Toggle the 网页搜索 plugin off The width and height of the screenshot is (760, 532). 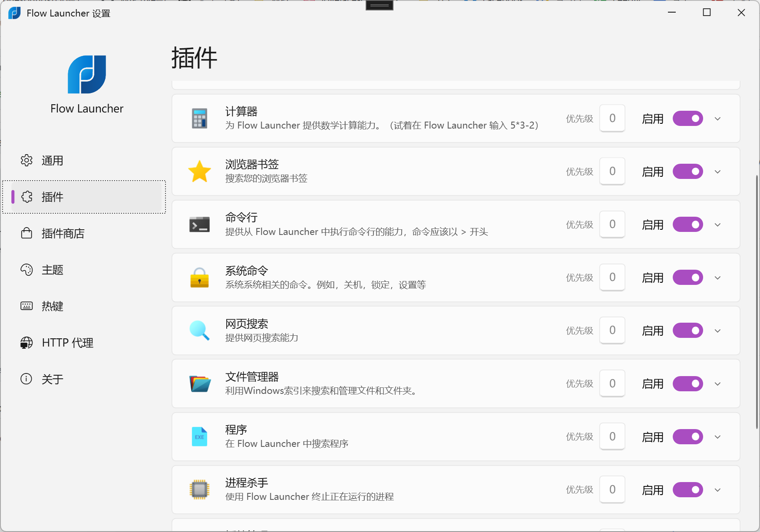[x=688, y=330]
